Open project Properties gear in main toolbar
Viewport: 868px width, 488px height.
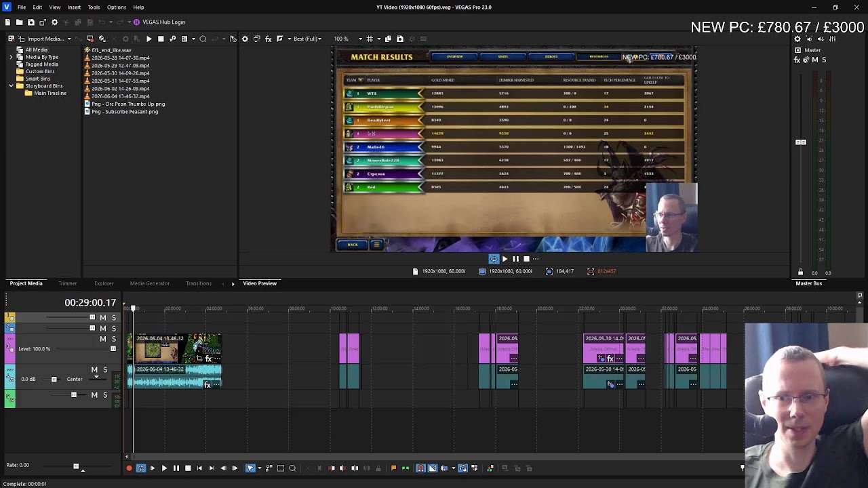[x=55, y=22]
